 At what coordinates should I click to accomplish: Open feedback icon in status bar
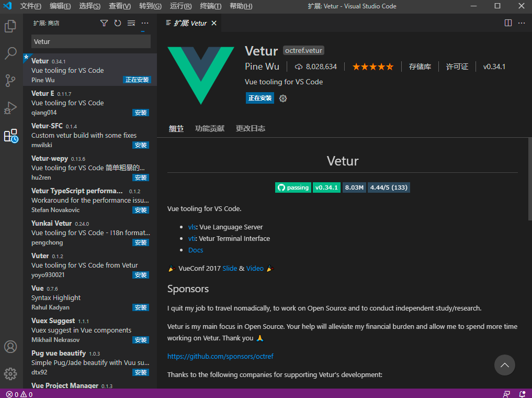[506, 394]
